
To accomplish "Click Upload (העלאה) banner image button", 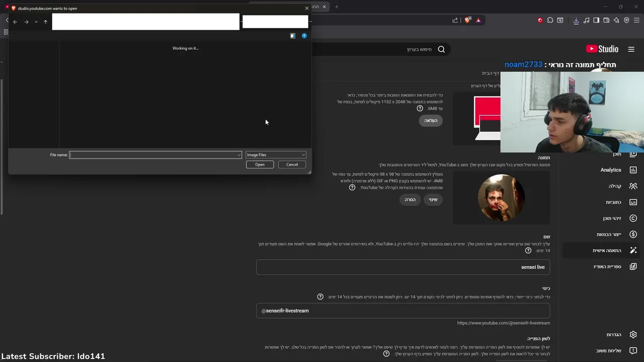I will [431, 121].
